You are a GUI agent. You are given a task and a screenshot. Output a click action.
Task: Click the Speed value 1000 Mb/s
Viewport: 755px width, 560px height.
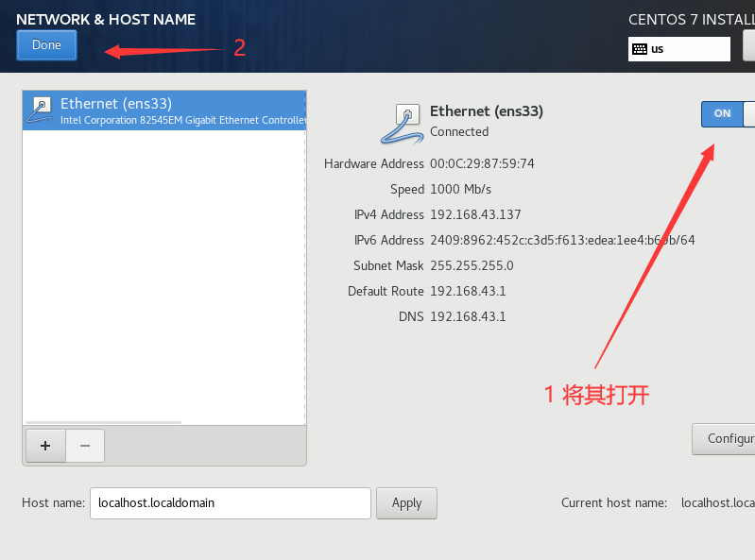coord(460,189)
